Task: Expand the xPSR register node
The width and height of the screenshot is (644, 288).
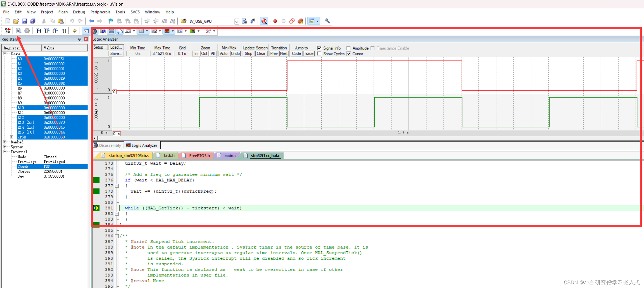Action: [12, 137]
